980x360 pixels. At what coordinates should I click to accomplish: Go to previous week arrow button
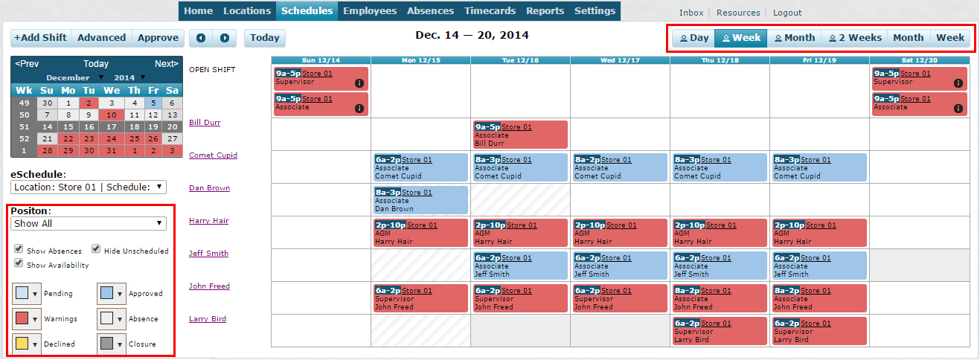201,38
